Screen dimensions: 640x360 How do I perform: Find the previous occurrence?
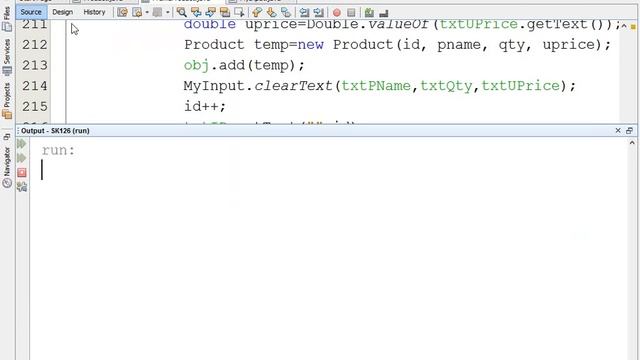196,12
